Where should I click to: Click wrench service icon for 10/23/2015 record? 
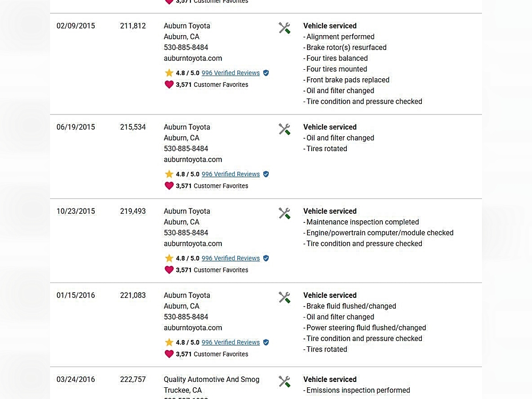285,213
